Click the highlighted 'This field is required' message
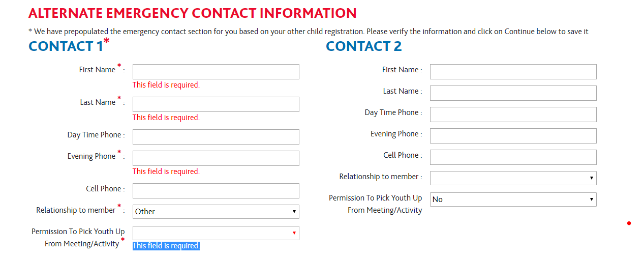The width and height of the screenshot is (644, 257). pos(166,246)
